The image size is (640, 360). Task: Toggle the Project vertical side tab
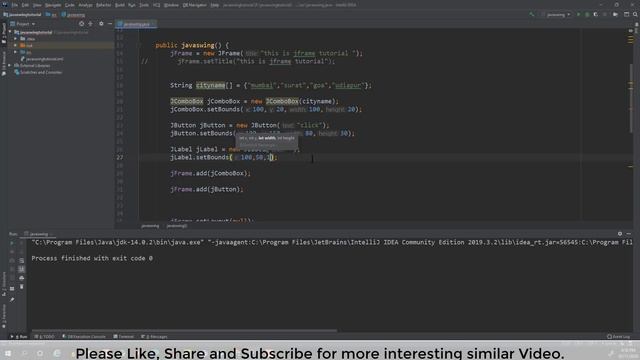pos(4,33)
